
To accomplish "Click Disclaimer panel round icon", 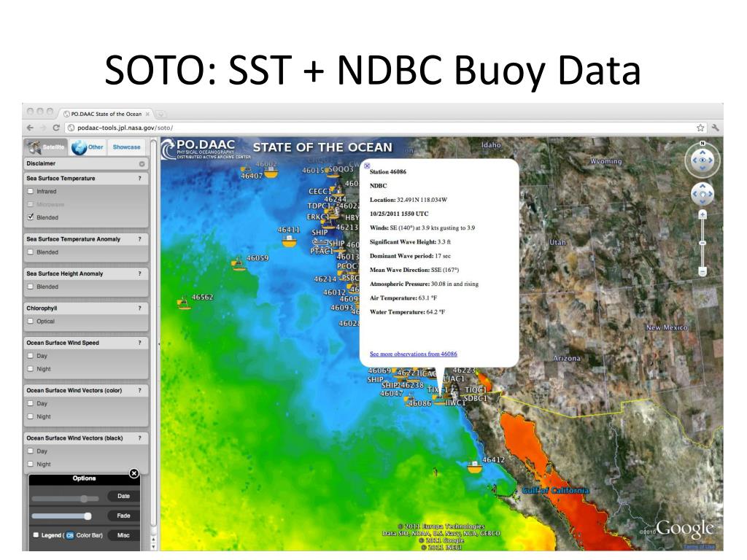I will pos(142,164).
